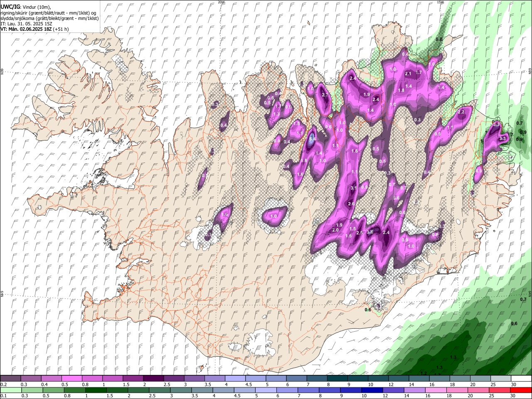The width and height of the screenshot is (532, 399).
Task: Click the title line 'UWC/IG: Vindur (10m),'
Action: click(25, 7)
